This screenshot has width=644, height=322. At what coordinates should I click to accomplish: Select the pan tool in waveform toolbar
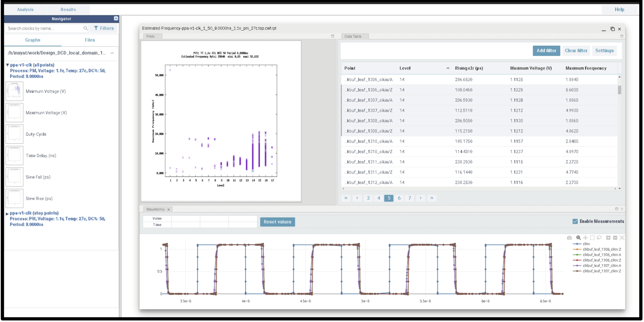[x=585, y=238]
